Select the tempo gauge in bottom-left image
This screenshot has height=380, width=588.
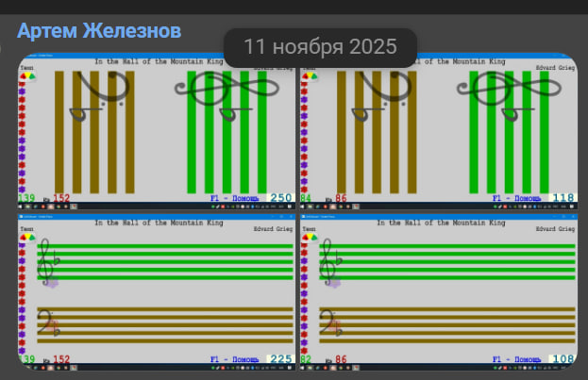pos(30,238)
